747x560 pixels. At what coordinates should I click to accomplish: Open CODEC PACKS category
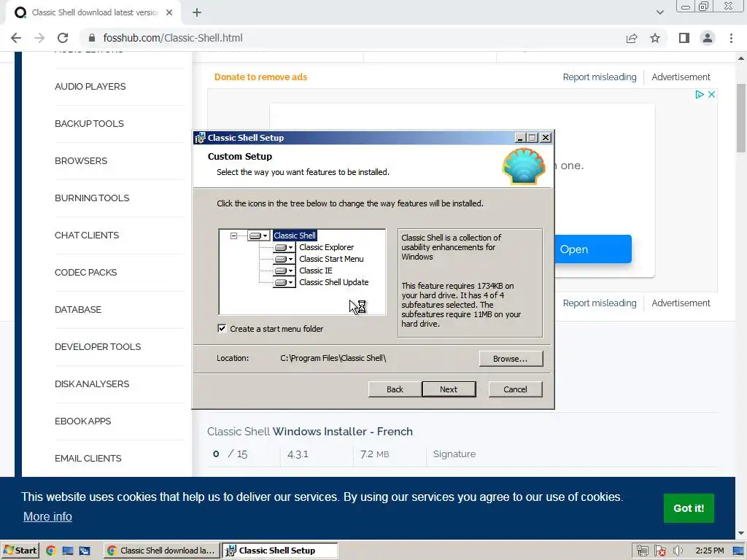click(x=86, y=273)
